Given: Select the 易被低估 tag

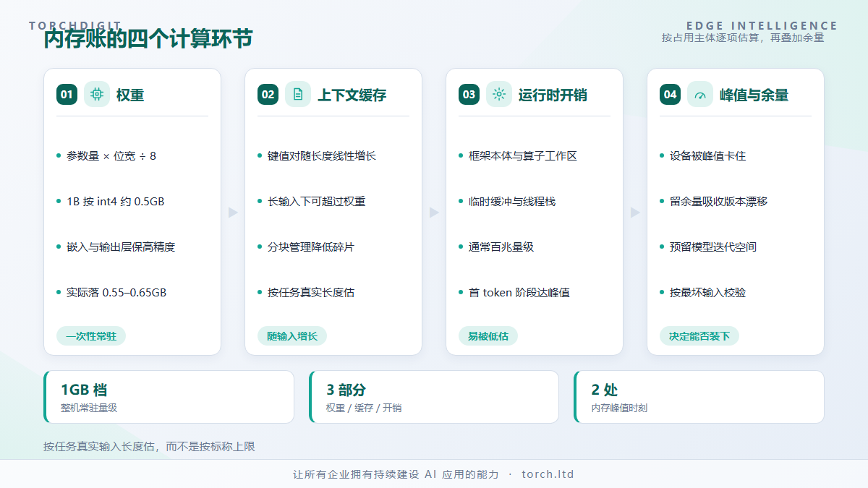Looking at the screenshot, I should pos(488,336).
